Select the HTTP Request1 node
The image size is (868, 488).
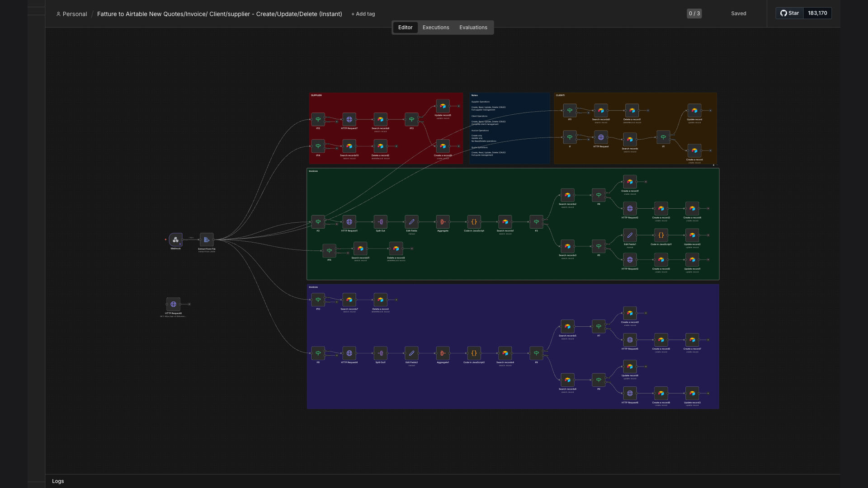tap(349, 222)
